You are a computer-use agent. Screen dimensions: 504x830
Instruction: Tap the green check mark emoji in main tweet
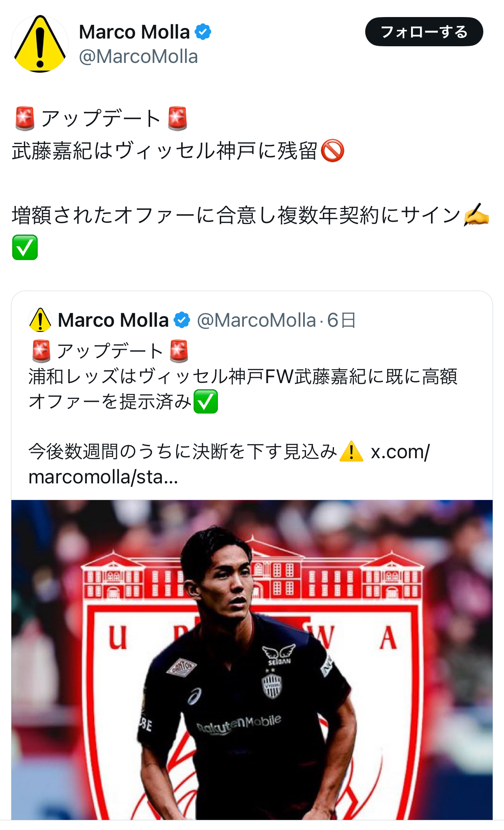[25, 247]
